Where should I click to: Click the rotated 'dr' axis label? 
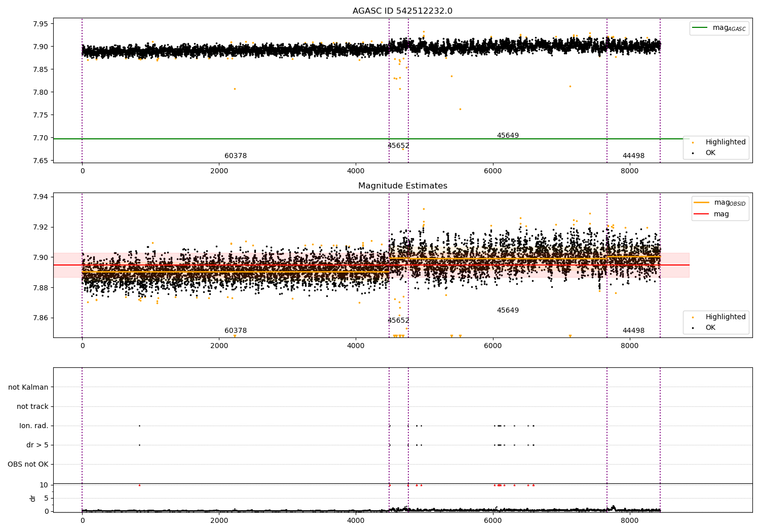pyautogui.click(x=33, y=498)
